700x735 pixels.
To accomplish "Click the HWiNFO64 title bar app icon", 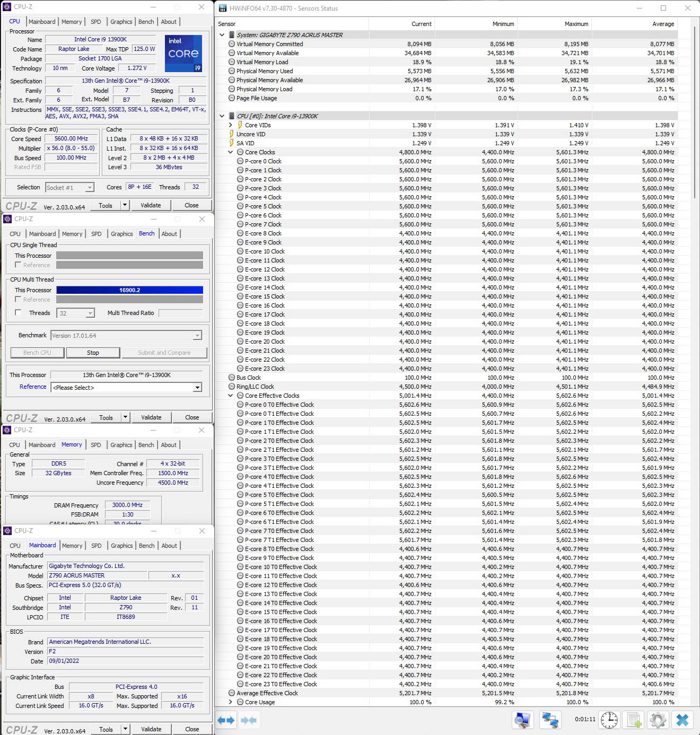I will tap(223, 8).
